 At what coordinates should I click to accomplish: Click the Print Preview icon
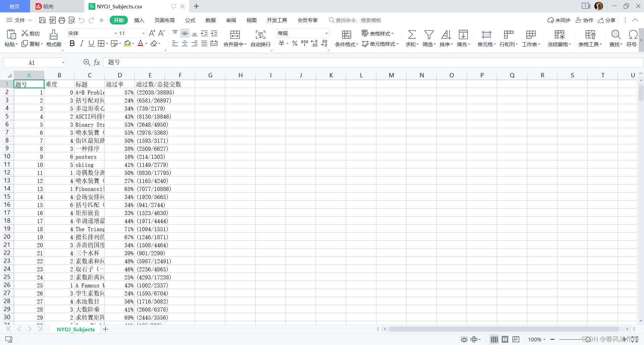(71, 20)
